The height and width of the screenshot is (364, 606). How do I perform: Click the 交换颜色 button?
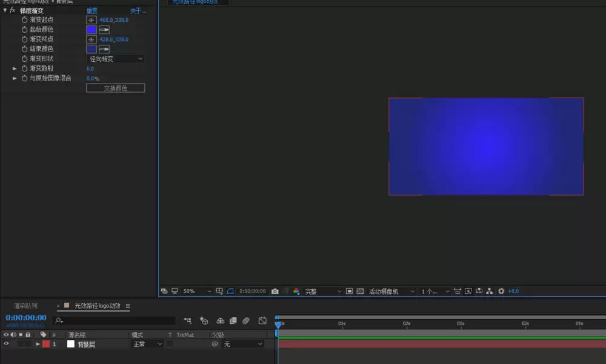pyautogui.click(x=116, y=88)
